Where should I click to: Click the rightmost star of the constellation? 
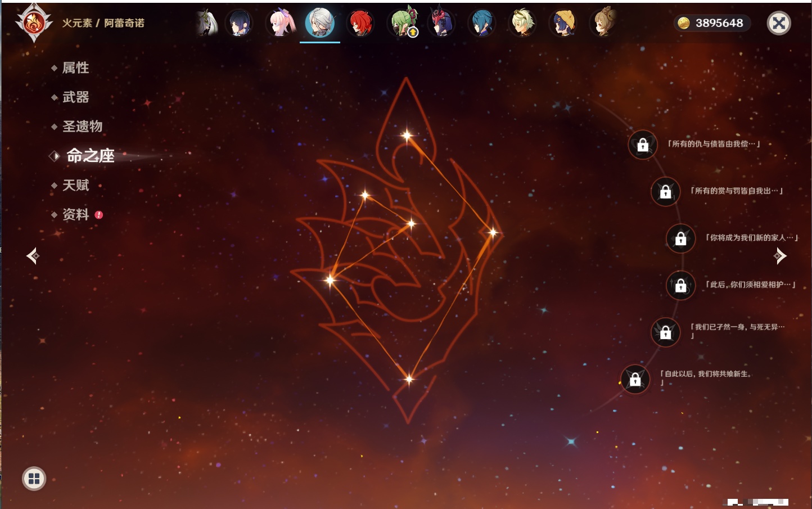point(493,232)
